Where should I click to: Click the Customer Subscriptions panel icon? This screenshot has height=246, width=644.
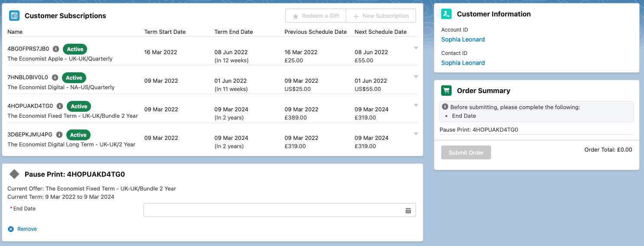click(14, 16)
